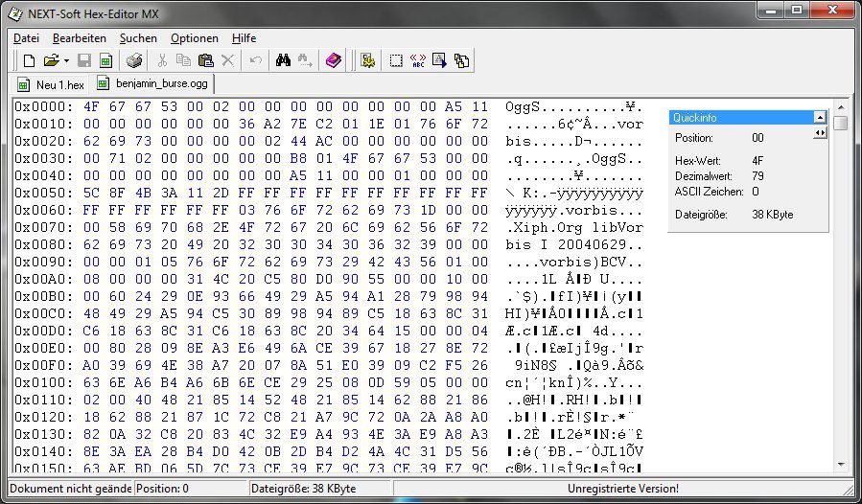Click the purple help book icon

pyautogui.click(x=333, y=60)
